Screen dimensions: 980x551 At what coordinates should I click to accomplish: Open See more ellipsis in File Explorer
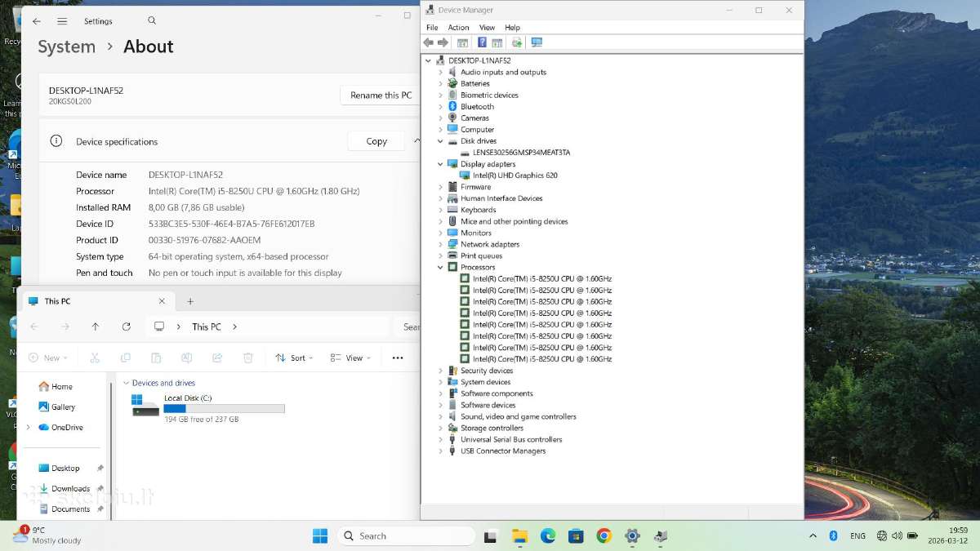pos(398,358)
